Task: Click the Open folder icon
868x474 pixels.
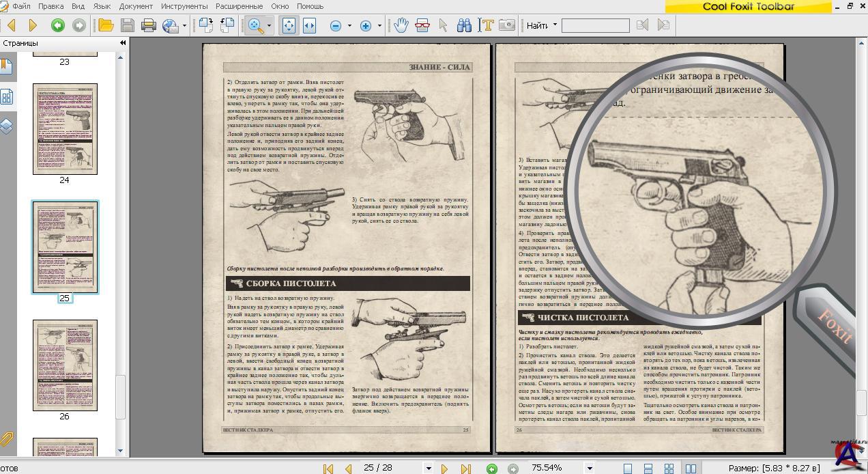Action: (106, 25)
